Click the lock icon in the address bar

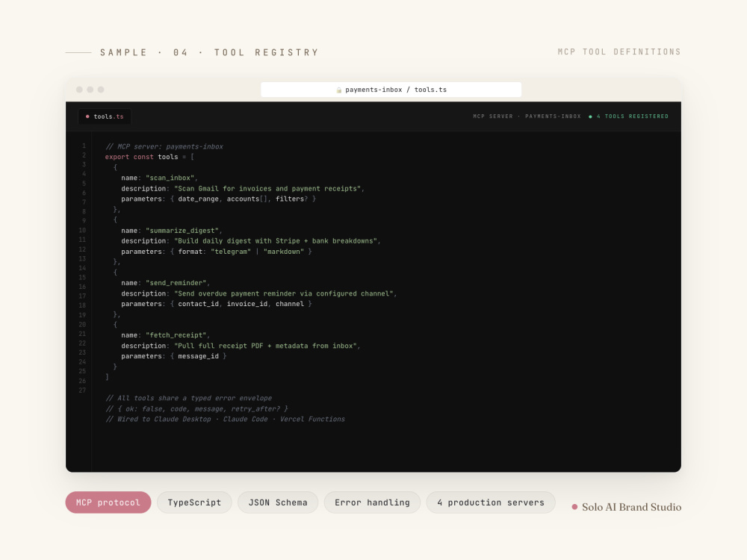[x=339, y=90]
